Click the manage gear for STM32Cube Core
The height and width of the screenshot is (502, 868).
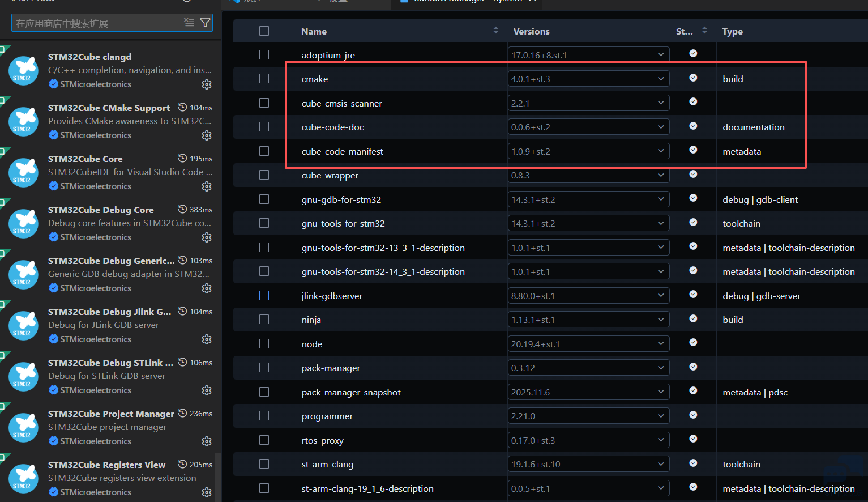tap(207, 186)
